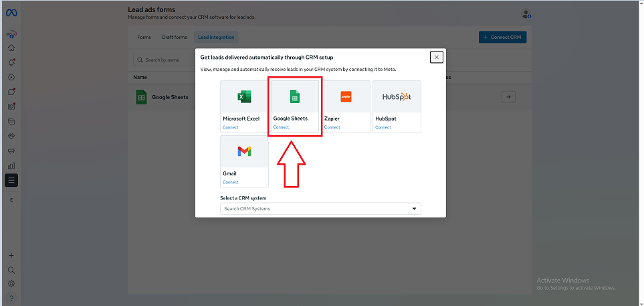The height and width of the screenshot is (306, 644).
Task: Select the Microsoft Excel icon tile
Action: (244, 97)
